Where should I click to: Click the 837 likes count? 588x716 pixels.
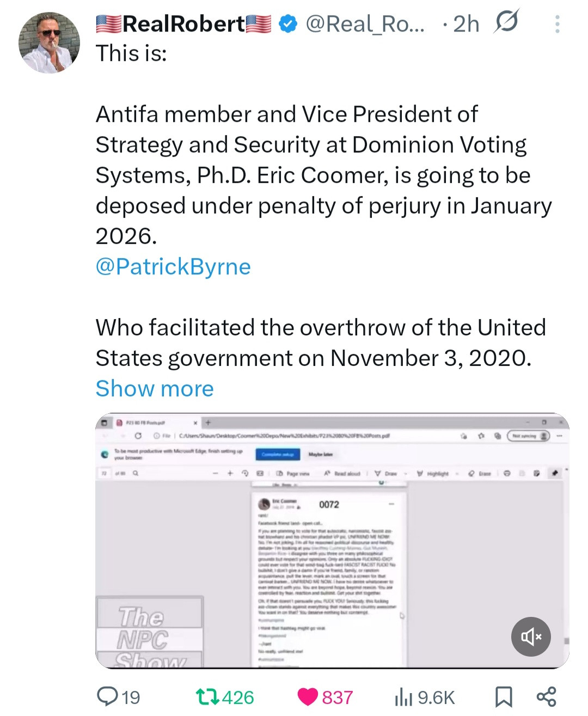(338, 697)
